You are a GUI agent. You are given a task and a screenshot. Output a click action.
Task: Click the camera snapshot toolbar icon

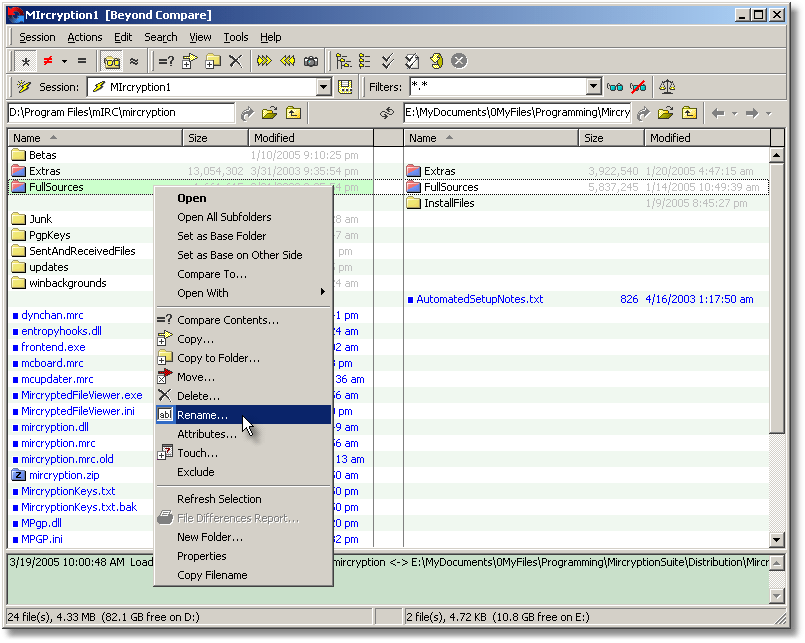coord(311,62)
